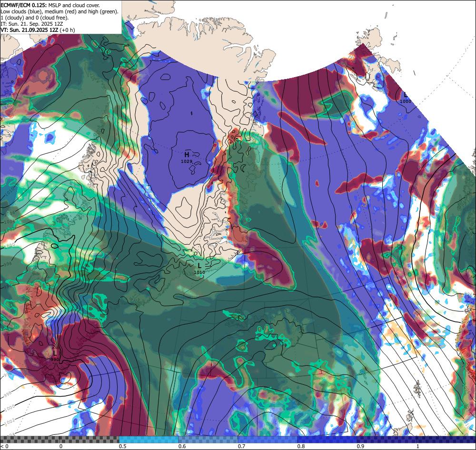476x450 pixels.
Task: Click the colorbar tick label '0.7'
Action: click(242, 446)
